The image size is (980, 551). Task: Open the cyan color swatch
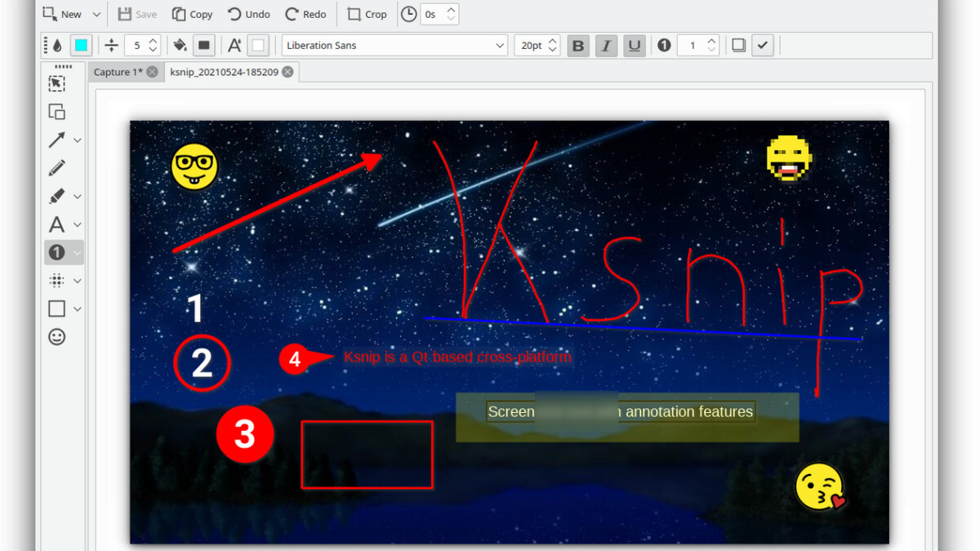81,46
